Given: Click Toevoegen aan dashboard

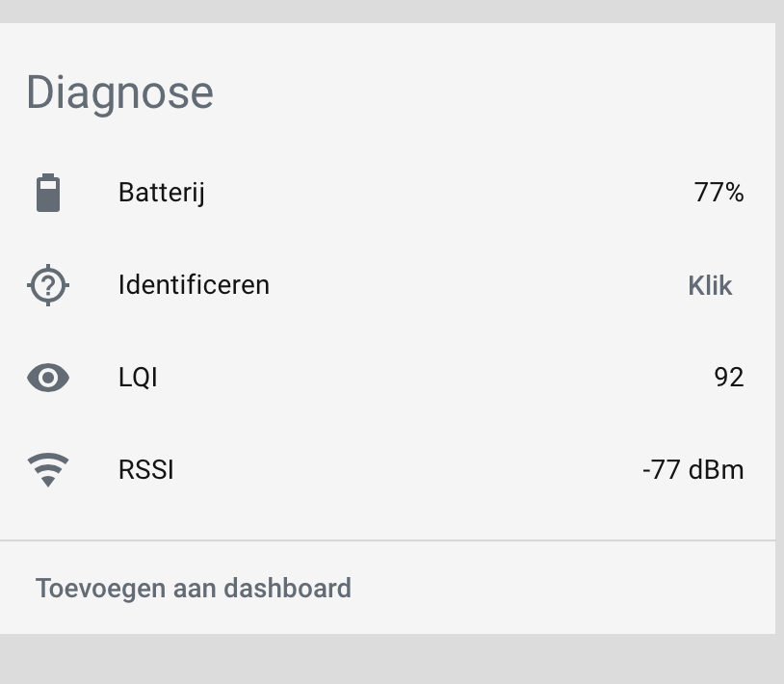Looking at the screenshot, I should coord(193,588).
